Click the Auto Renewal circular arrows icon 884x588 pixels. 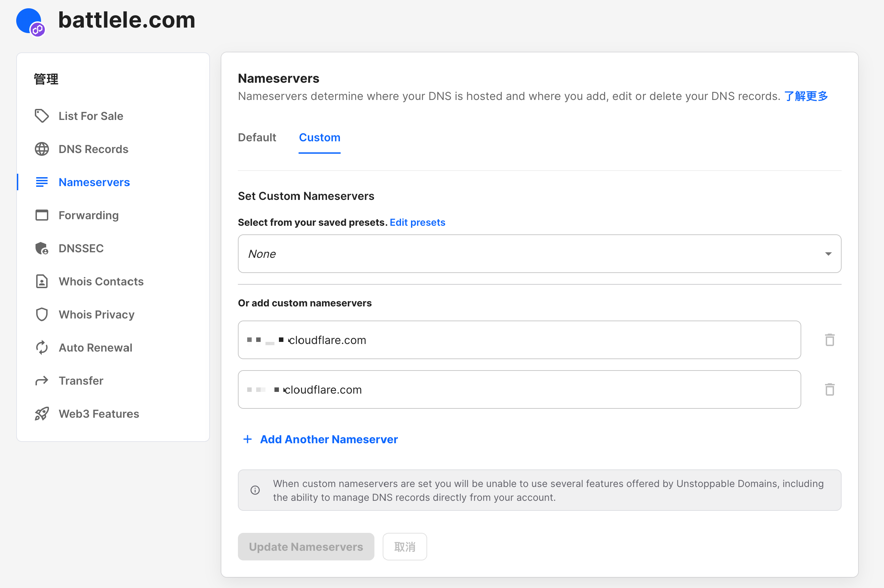pyautogui.click(x=42, y=348)
